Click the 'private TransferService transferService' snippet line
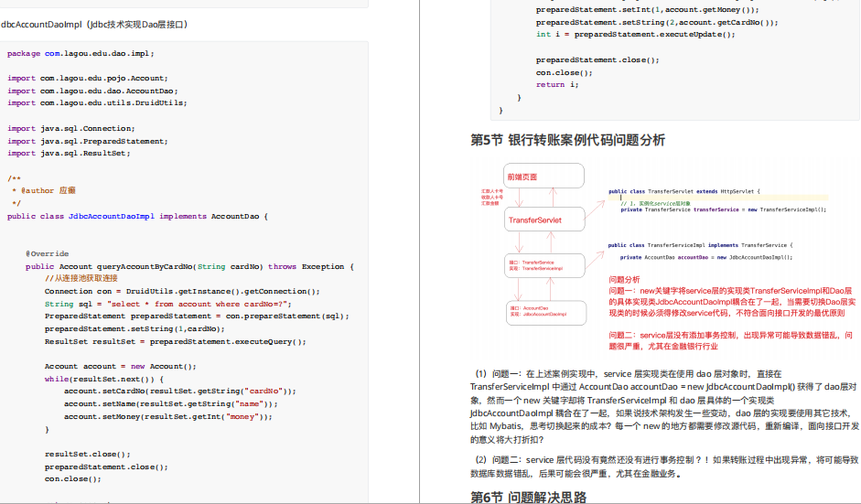 pyautogui.click(x=723, y=209)
